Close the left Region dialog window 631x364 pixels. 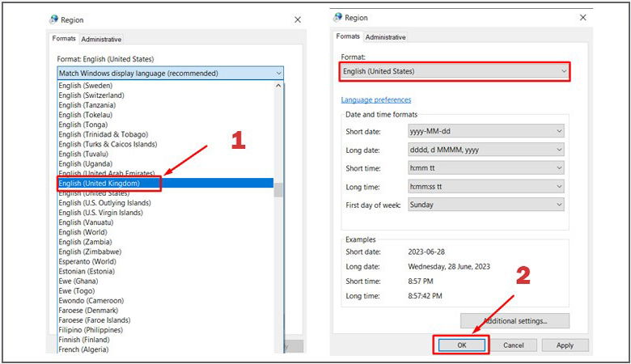coord(297,19)
